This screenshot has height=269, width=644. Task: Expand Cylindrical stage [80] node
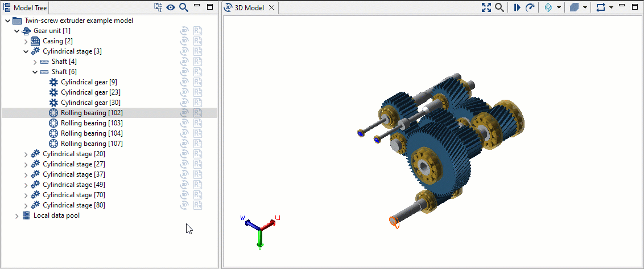pyautogui.click(x=26, y=206)
